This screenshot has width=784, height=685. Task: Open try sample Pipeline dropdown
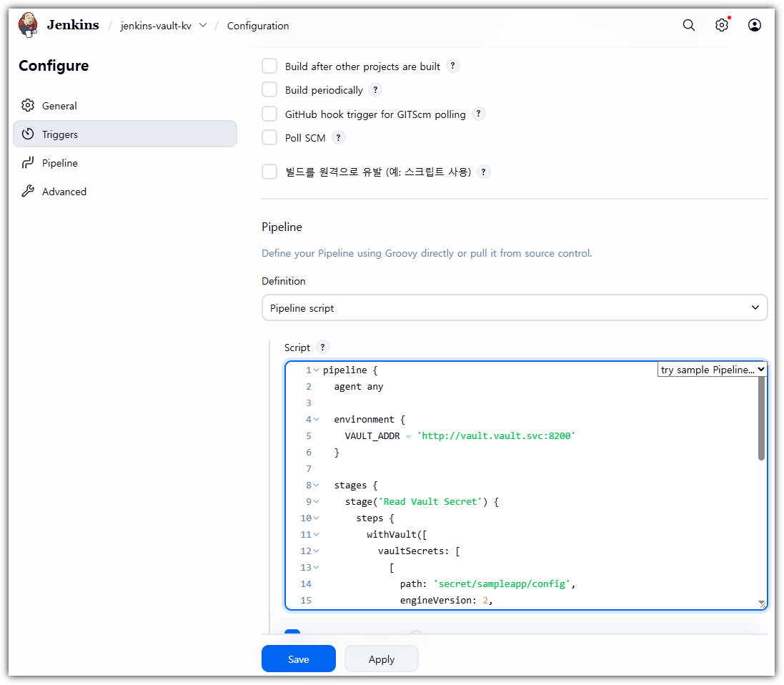pyautogui.click(x=712, y=369)
